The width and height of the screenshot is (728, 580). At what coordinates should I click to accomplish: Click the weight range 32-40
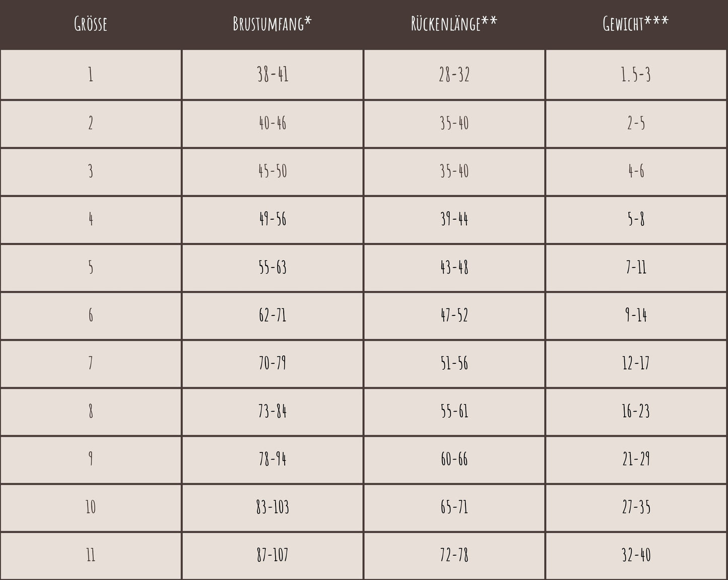pos(636,555)
